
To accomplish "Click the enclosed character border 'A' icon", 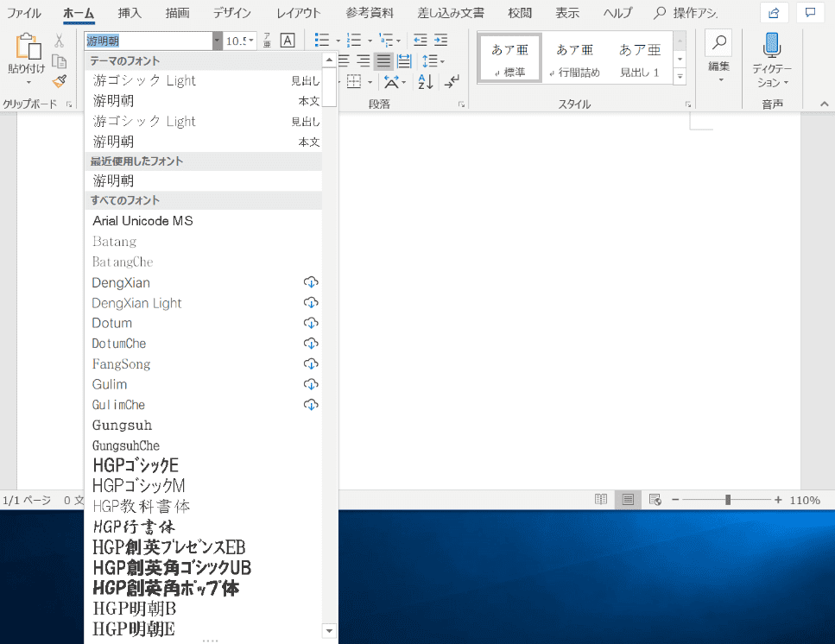I will (288, 41).
